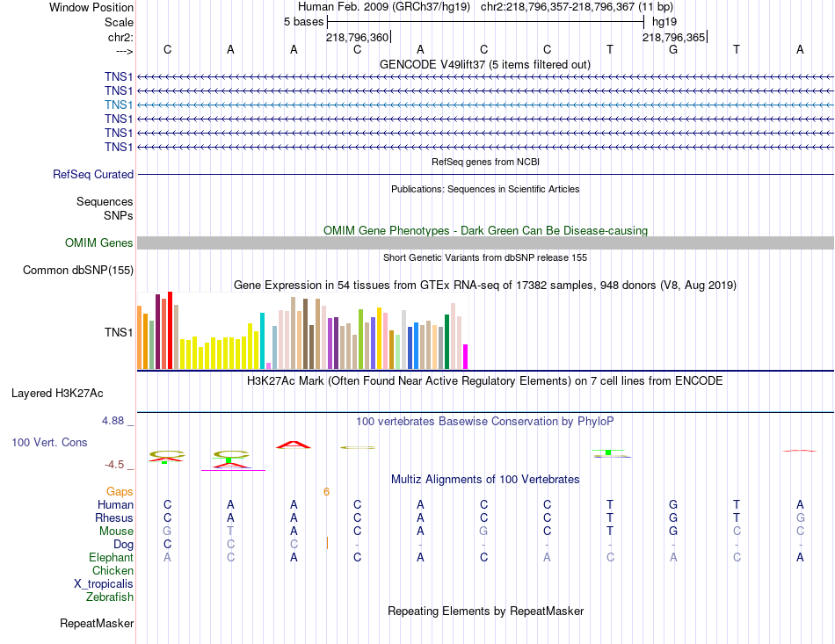
Task: Select the X_tropicalis species label
Action: click(x=104, y=584)
